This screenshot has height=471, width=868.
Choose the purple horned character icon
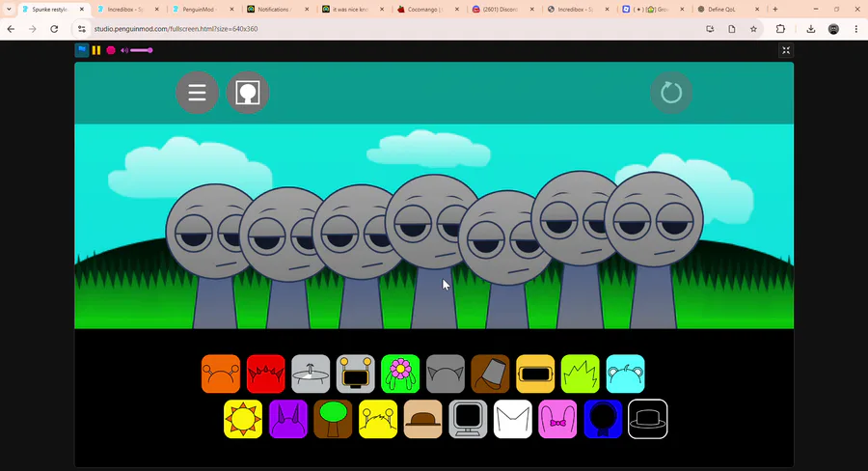pos(287,419)
